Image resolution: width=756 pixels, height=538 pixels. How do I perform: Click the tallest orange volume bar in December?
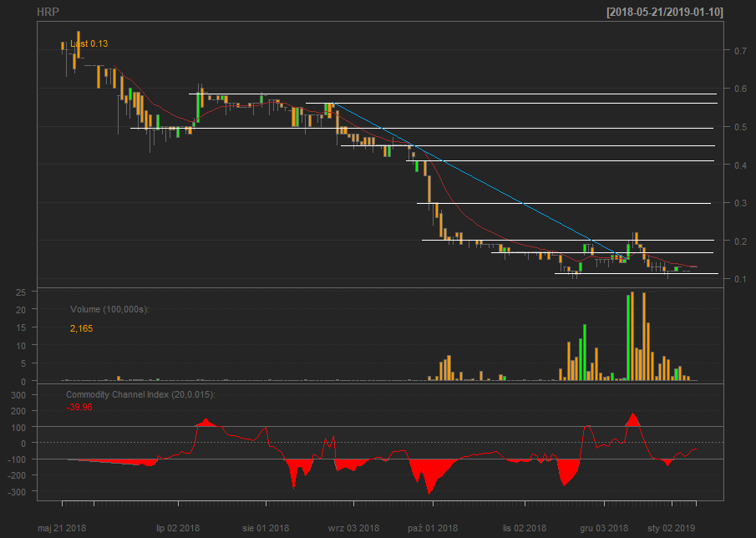coord(632,336)
